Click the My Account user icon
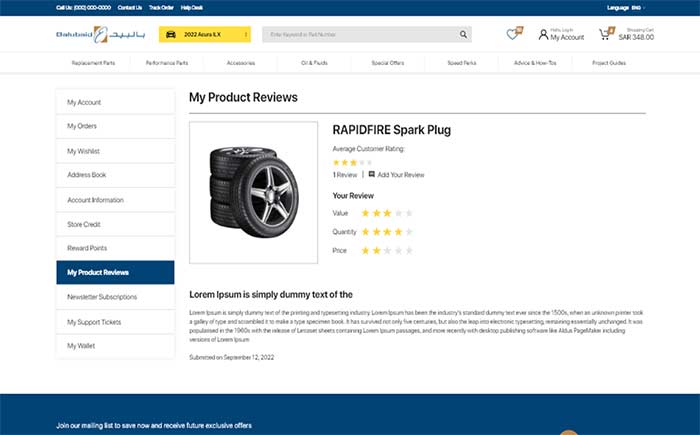 (543, 34)
